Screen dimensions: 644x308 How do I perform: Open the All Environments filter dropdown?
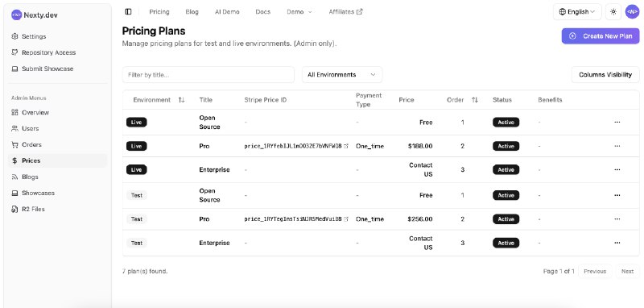tap(342, 75)
